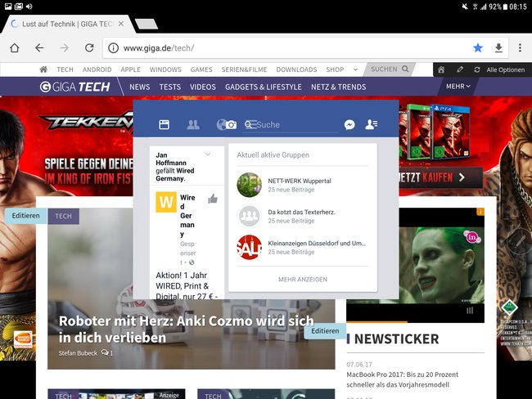Open Facebook news feed icon

(x=165, y=125)
